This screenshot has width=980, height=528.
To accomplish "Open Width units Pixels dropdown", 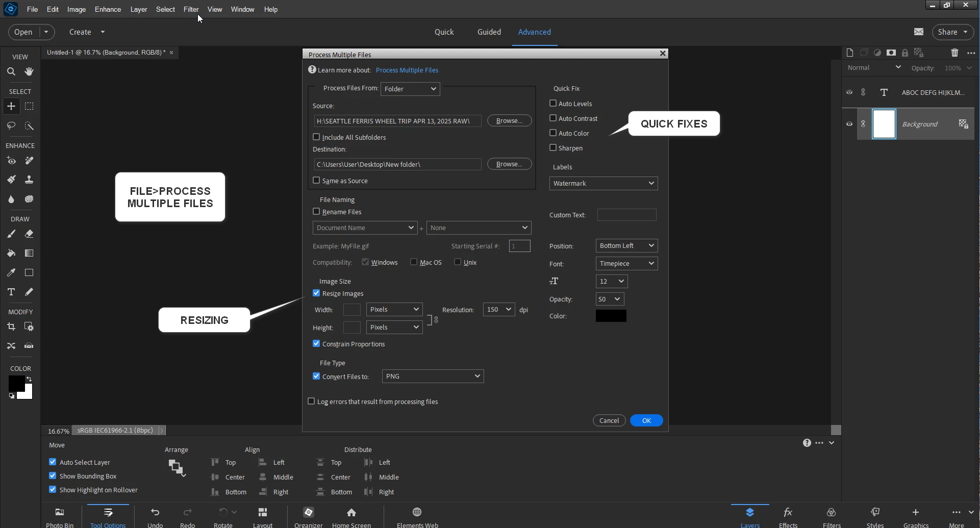I will (x=394, y=309).
